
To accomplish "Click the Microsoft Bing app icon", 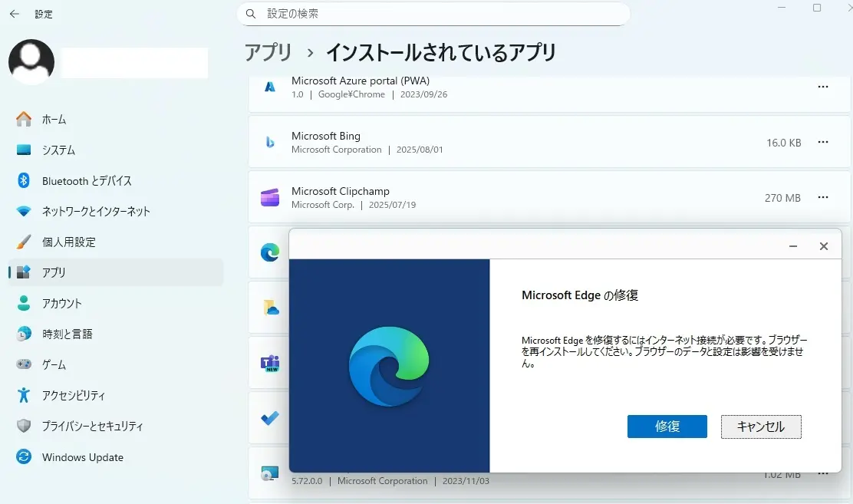I will point(270,142).
